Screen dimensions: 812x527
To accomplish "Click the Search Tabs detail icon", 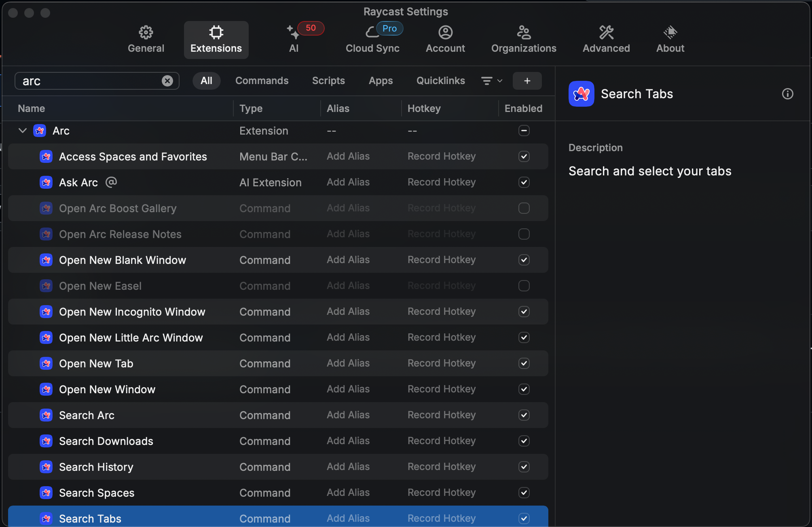I will 582,94.
